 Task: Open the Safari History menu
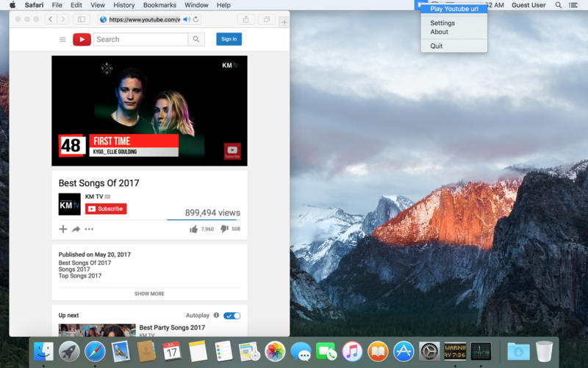(123, 5)
